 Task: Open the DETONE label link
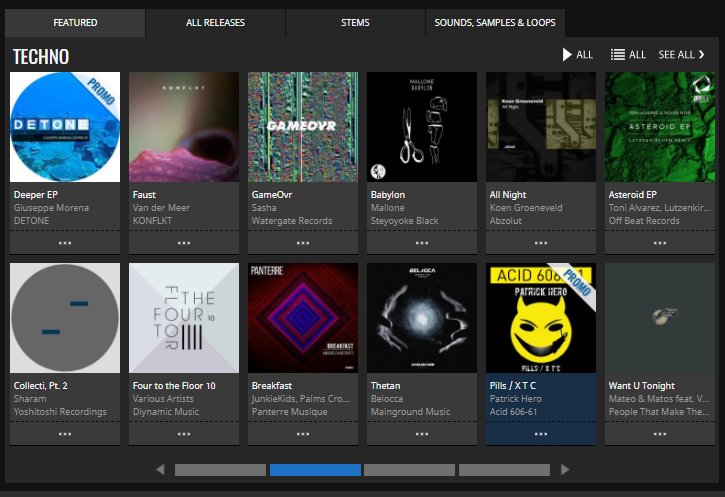point(31,221)
